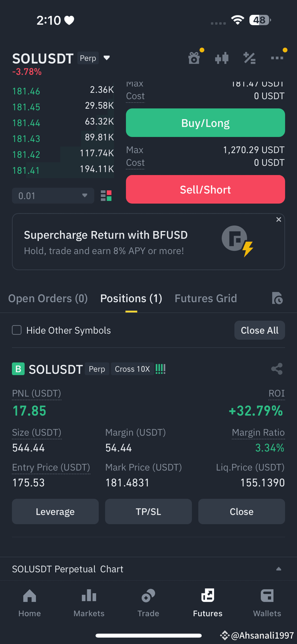Tap the Sell/Short button

pyautogui.click(x=206, y=190)
